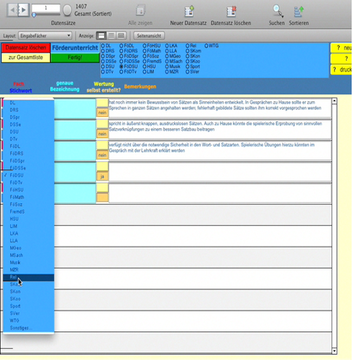Select the FöDSU radio button

click(x=121, y=66)
